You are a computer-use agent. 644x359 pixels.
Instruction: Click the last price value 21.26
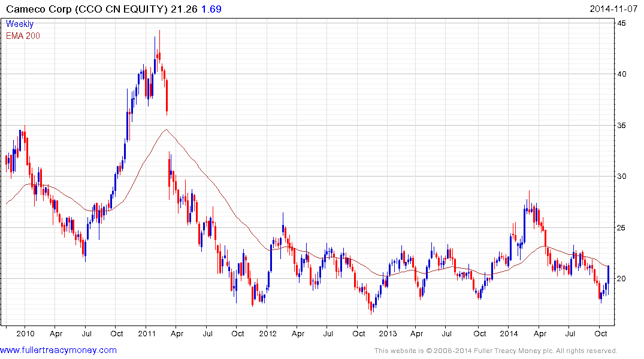[x=185, y=9]
